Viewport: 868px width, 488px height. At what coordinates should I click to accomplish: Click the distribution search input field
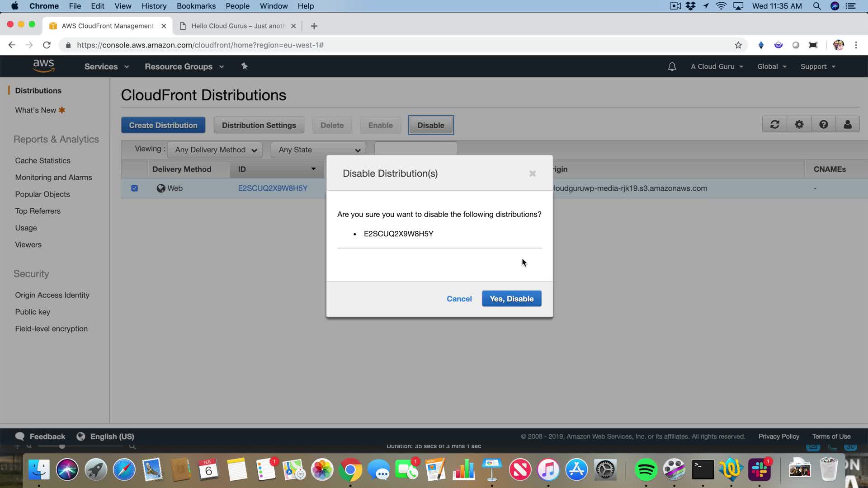pos(415,149)
